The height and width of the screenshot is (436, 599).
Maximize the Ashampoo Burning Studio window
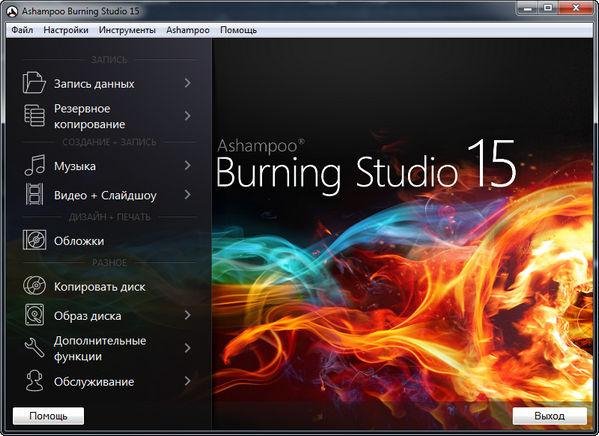[x=548, y=8]
